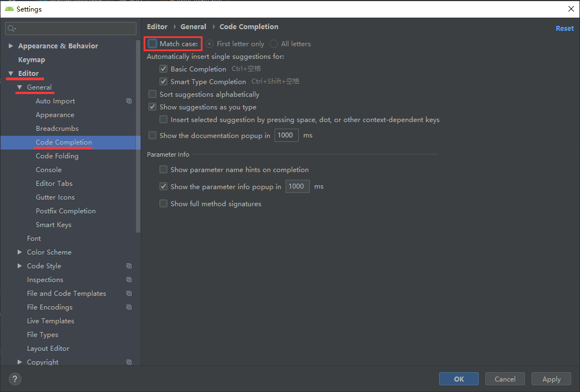This screenshot has width=580, height=392.
Task: Open File Encodings settings
Action: point(50,307)
